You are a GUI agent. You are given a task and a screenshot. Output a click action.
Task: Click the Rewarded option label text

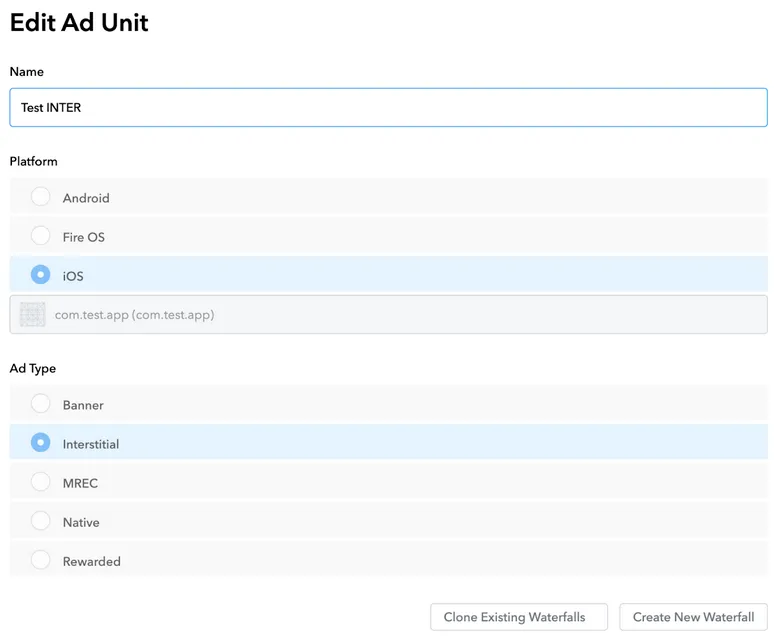coord(92,561)
